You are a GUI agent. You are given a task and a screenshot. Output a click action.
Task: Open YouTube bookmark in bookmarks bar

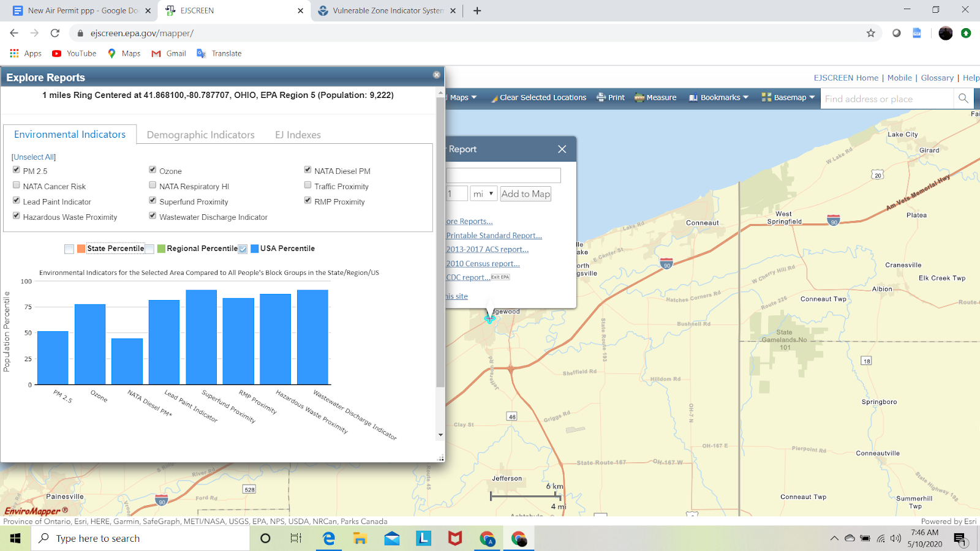point(74,53)
